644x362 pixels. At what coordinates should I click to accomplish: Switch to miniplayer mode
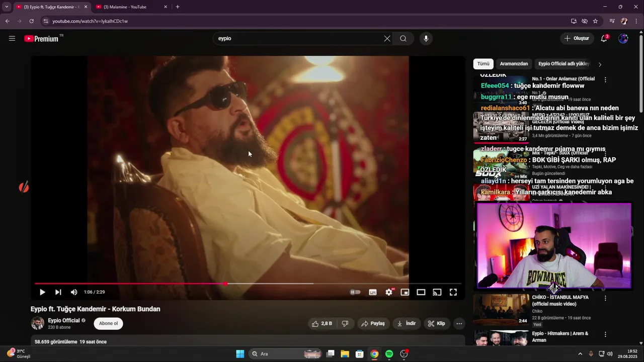(405, 292)
